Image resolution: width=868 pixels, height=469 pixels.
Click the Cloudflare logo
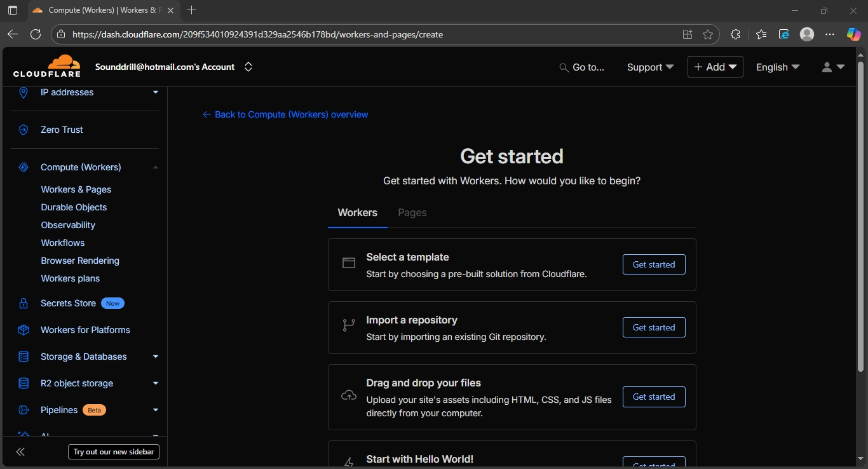click(47, 66)
